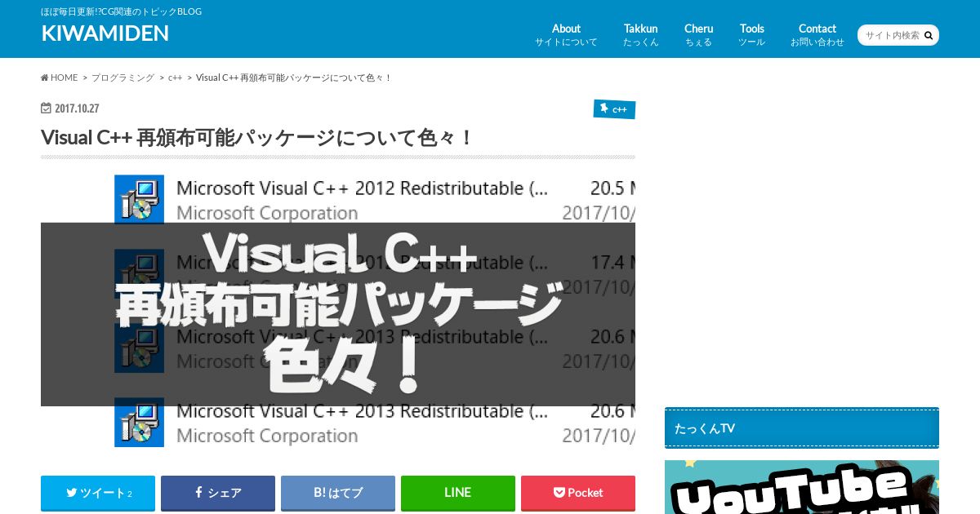Screen dimensions: 980x514
Task: Click the article title heading text
Action: click(x=257, y=137)
